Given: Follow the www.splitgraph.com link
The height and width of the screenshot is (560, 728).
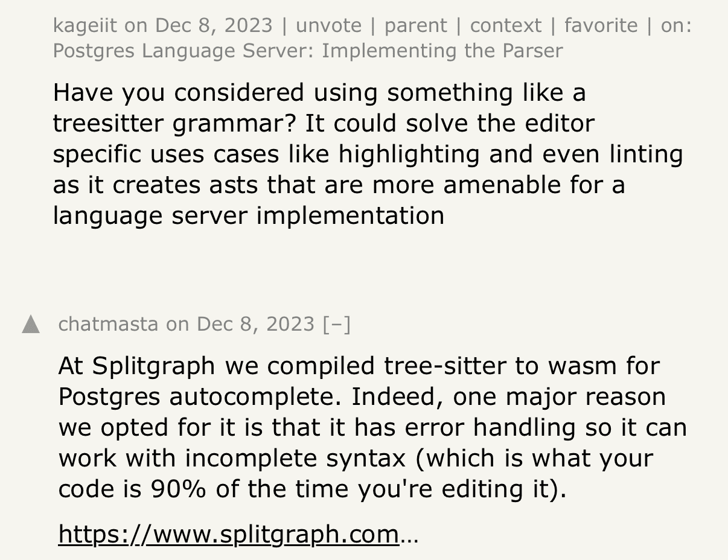Looking at the screenshot, I should coord(229,535).
